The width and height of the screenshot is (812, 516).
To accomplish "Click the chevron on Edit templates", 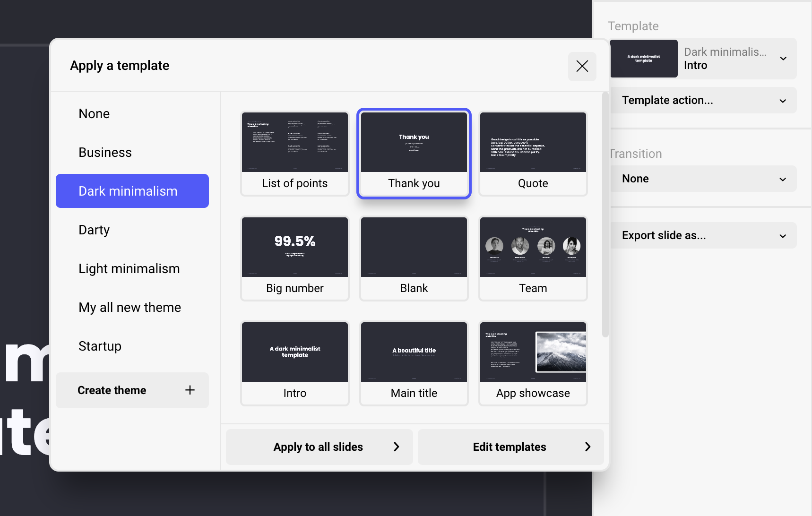I will (x=587, y=447).
